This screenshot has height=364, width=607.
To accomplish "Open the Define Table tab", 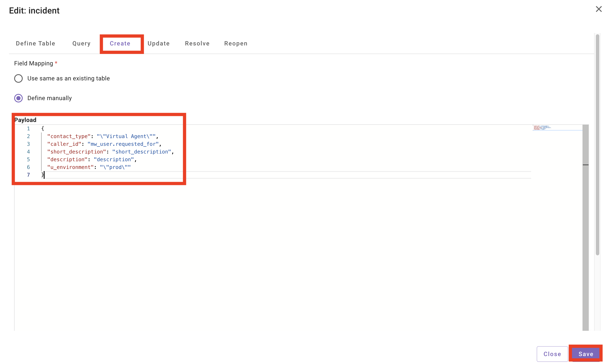I will click(x=36, y=44).
